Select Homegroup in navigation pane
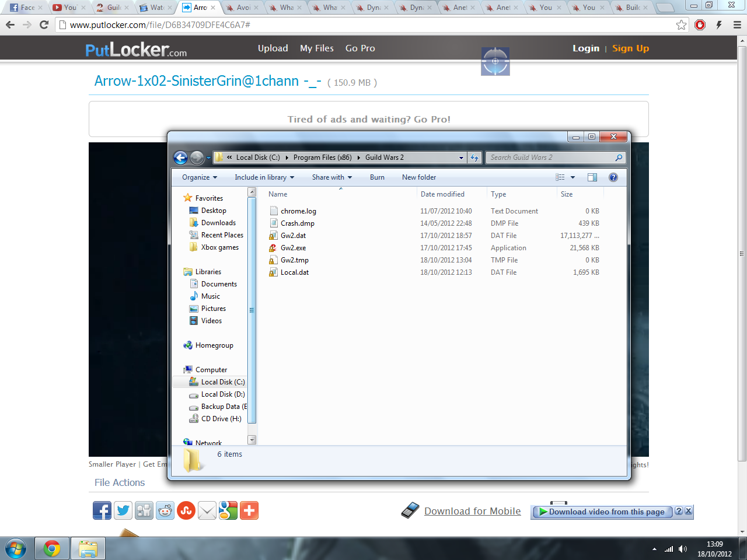This screenshot has height=560, width=747. [x=214, y=345]
